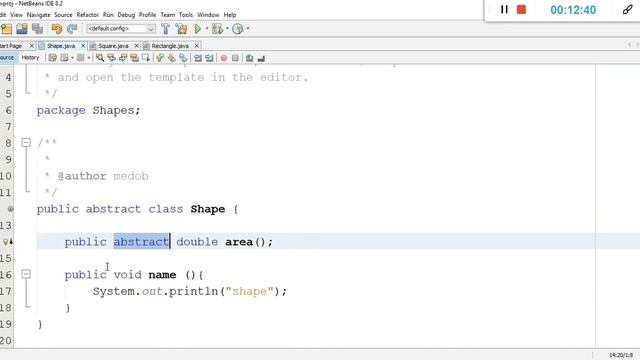
Task: Click the annotation glyph beside class Shape line
Action: tap(11, 209)
